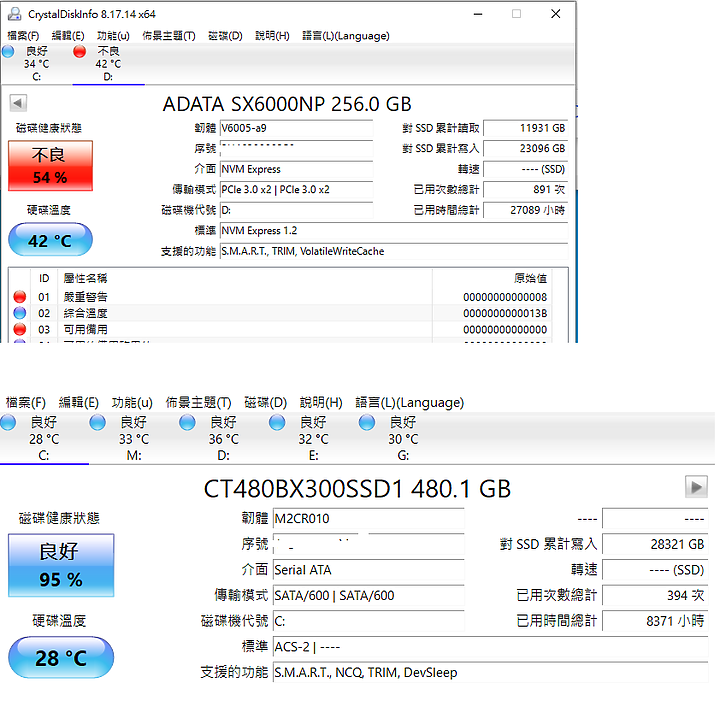Open the 編輯(E) menu in lower window

79,402
